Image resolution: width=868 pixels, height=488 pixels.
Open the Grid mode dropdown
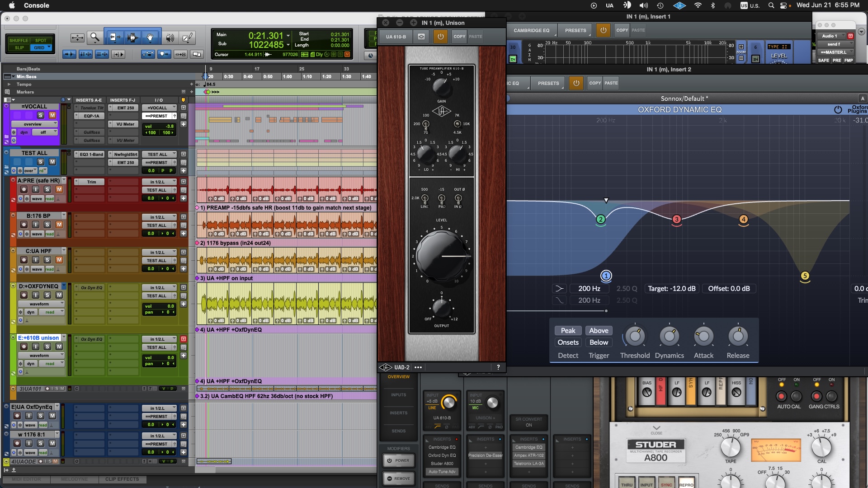click(x=49, y=47)
